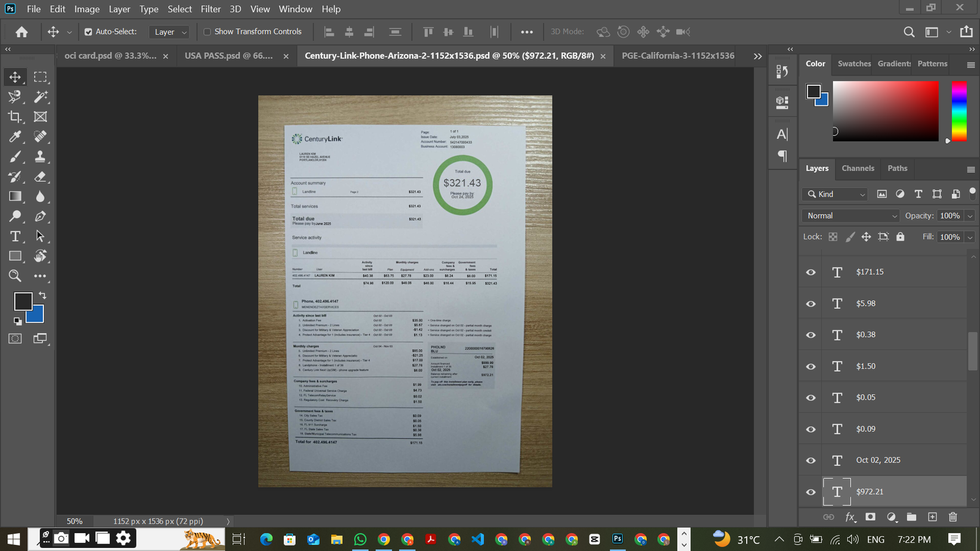Open the Auto-Select Layer dropdown
The height and width of the screenshot is (551, 980).
tap(169, 32)
